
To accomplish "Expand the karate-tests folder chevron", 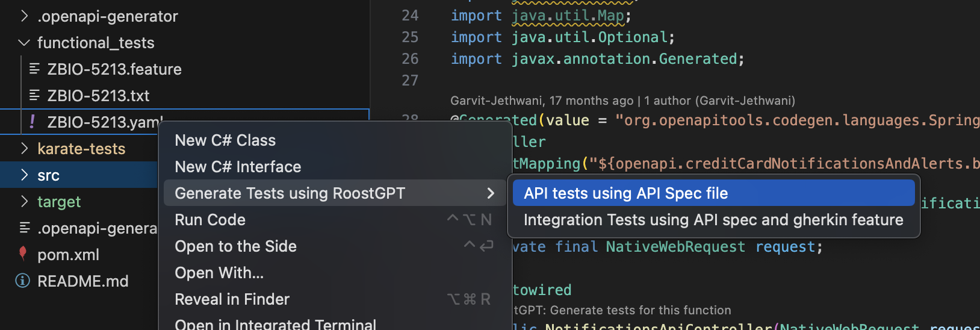I will tap(24, 149).
